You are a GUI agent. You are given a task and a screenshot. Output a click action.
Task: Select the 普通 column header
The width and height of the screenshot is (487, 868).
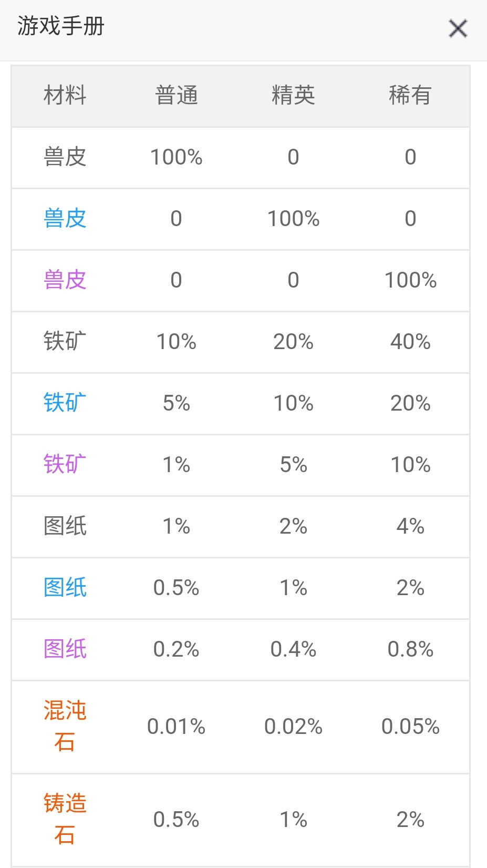[x=177, y=96]
